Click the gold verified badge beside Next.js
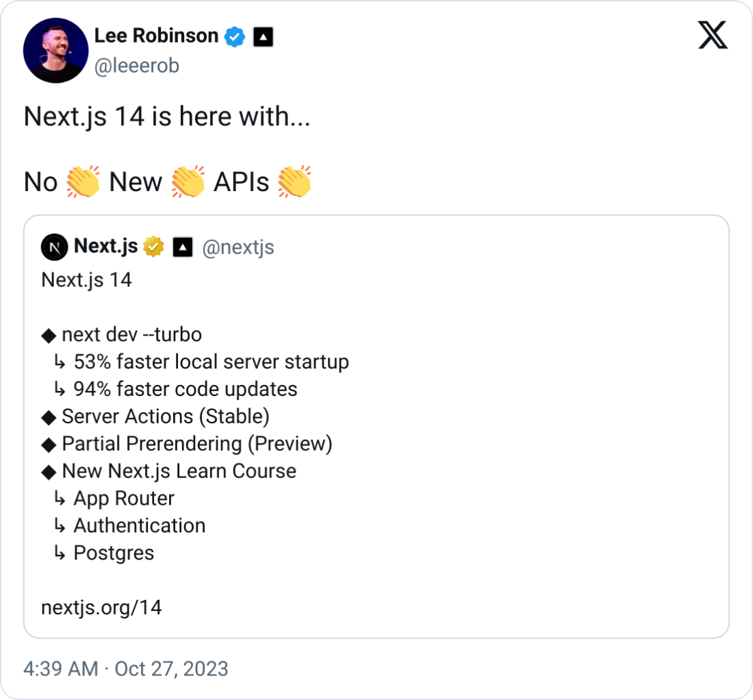The height and width of the screenshot is (700, 753). [153, 247]
